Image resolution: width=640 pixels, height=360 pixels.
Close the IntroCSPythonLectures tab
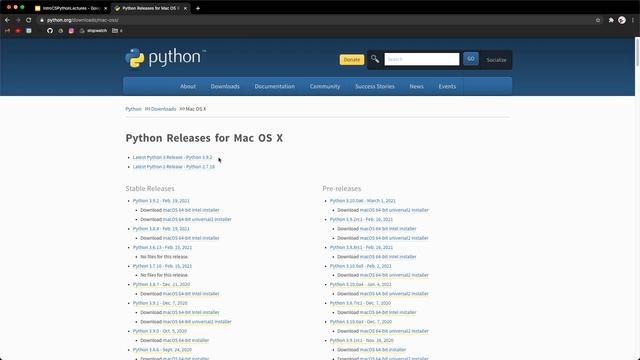105,8
